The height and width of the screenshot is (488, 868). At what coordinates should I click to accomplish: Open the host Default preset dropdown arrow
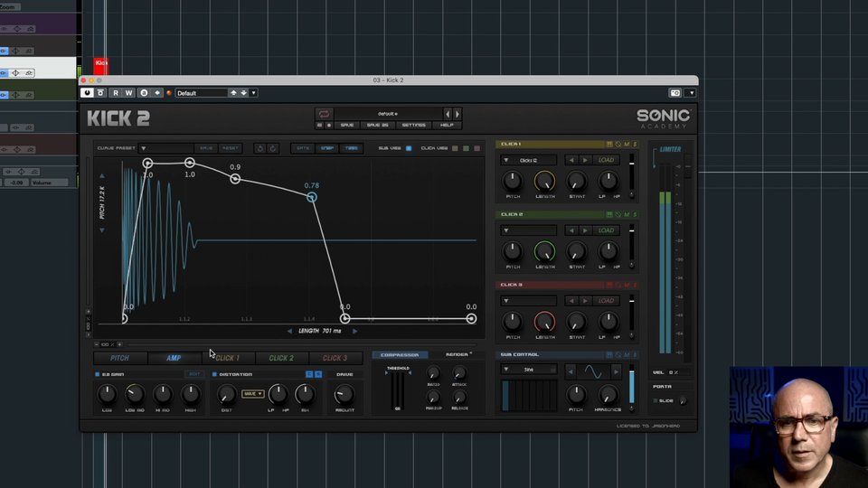point(253,93)
